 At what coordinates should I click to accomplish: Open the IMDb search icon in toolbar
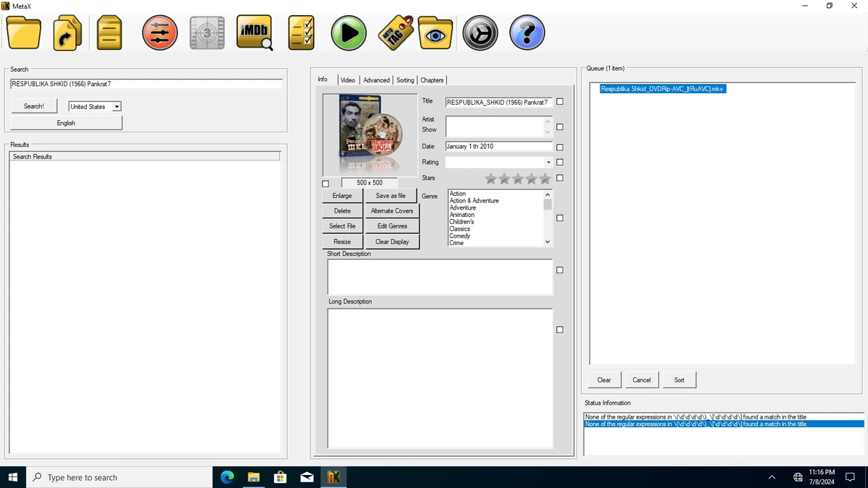(255, 33)
